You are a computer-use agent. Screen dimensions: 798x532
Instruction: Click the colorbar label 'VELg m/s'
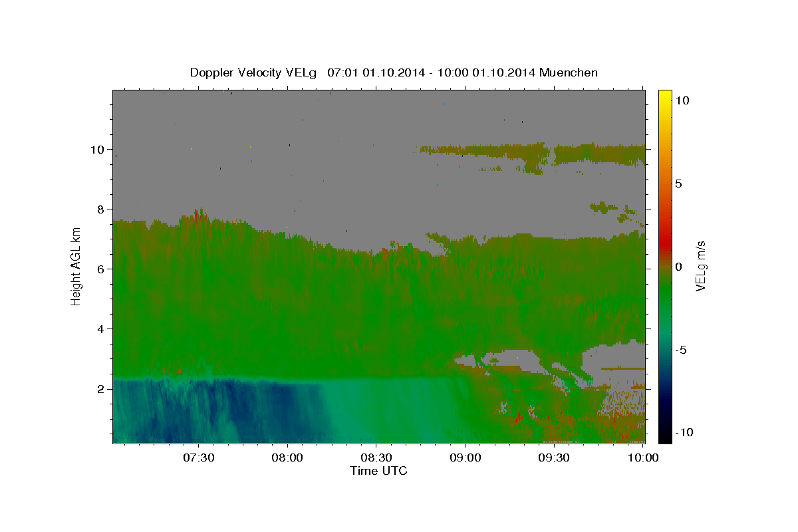(x=700, y=266)
